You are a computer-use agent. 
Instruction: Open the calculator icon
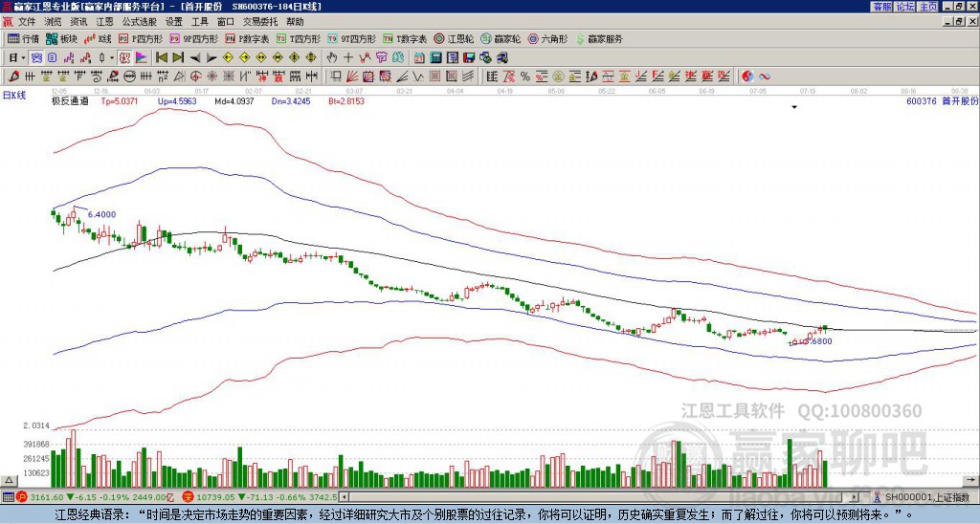[x=436, y=58]
